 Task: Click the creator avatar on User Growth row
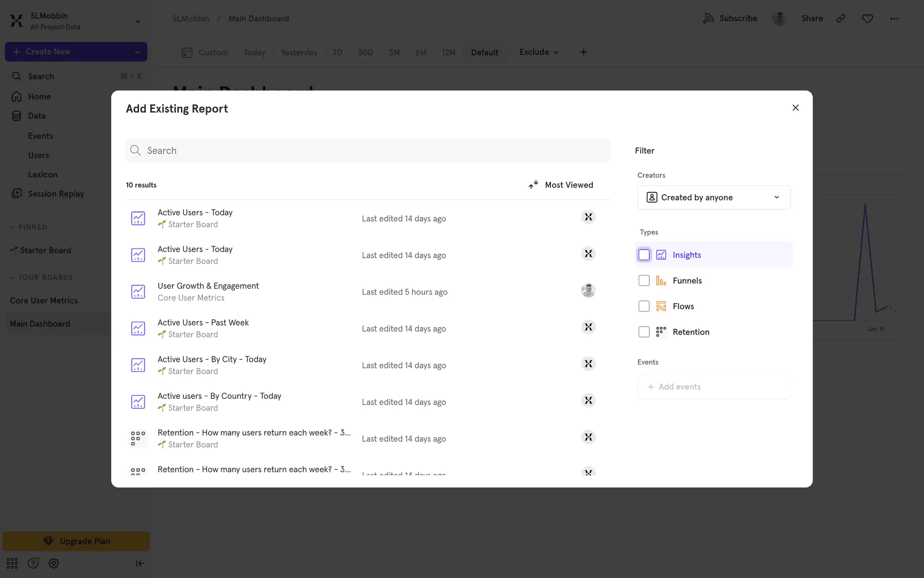(x=588, y=290)
